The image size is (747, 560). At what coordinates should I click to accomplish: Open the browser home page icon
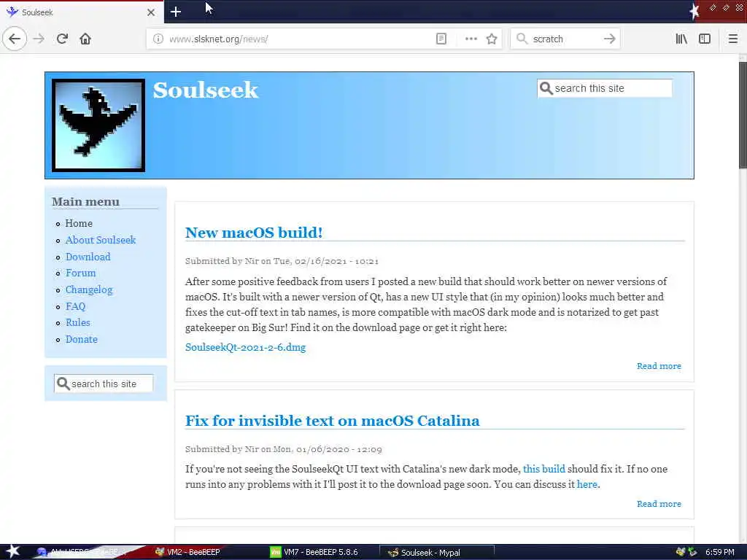pyautogui.click(x=85, y=39)
